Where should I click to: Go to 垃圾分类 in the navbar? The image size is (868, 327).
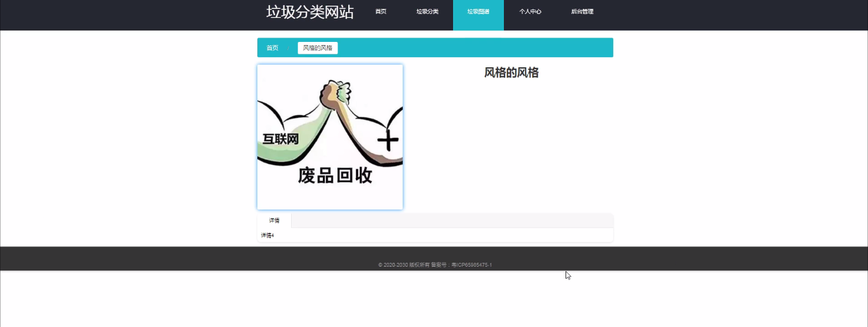point(427,11)
